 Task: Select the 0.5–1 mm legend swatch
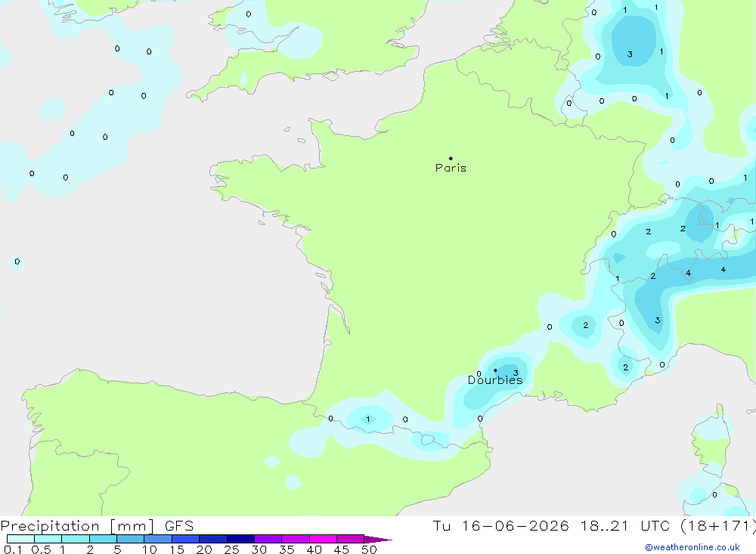click(48, 539)
